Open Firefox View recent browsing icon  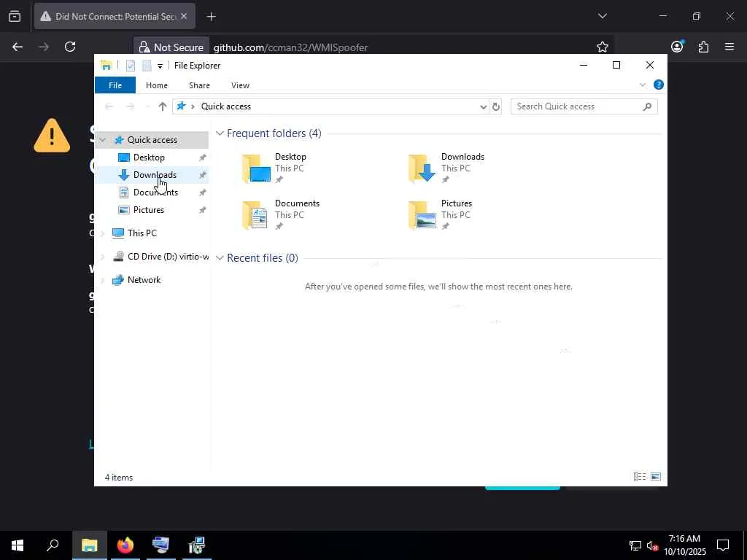15,16
